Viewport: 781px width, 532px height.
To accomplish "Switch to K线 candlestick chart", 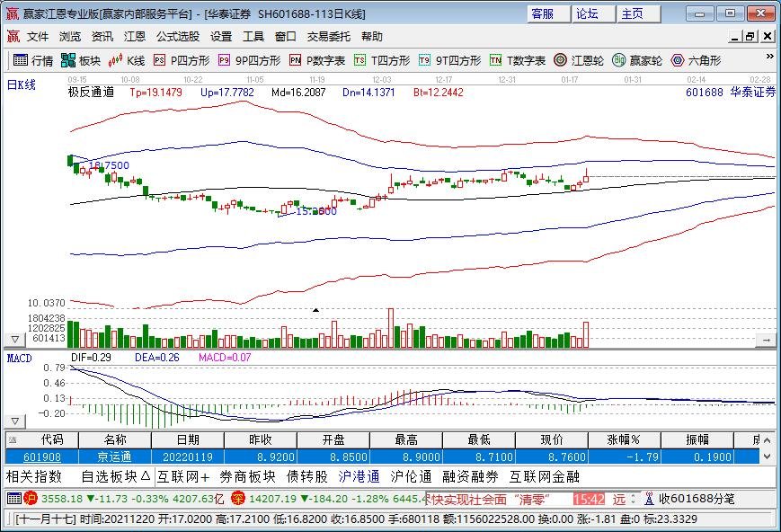I will [x=127, y=61].
